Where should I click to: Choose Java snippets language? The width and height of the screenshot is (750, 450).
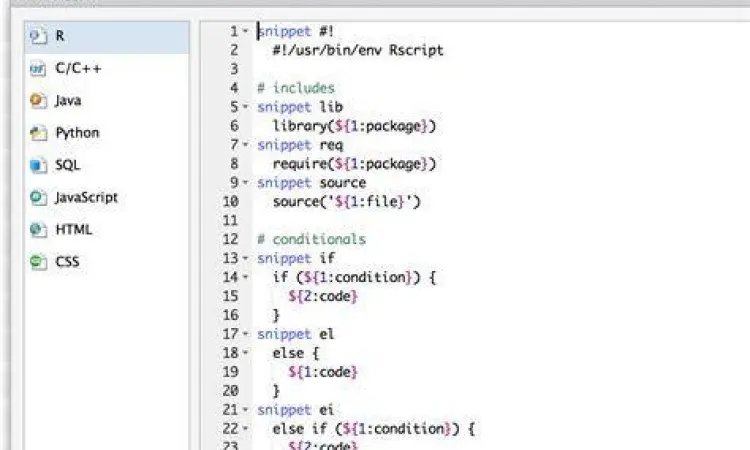[107, 101]
